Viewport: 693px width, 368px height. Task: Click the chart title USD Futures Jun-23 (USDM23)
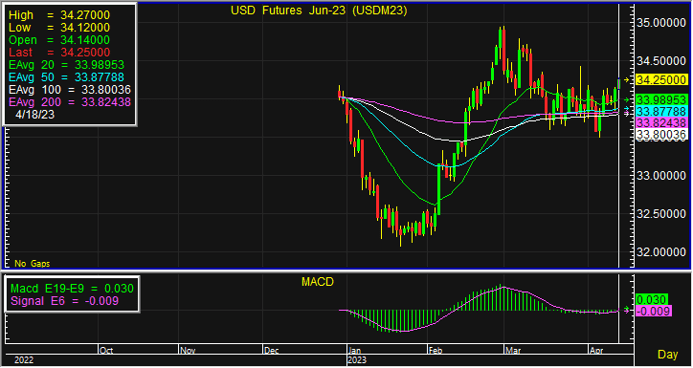point(319,11)
